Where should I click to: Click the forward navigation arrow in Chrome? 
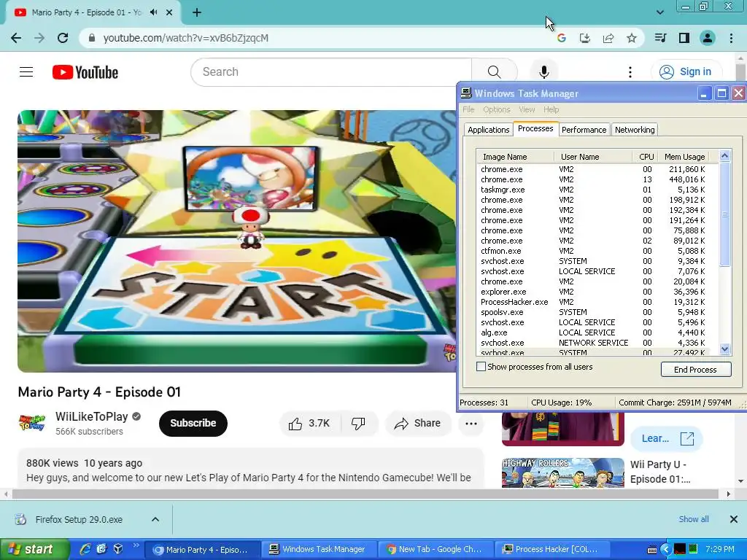tap(39, 38)
